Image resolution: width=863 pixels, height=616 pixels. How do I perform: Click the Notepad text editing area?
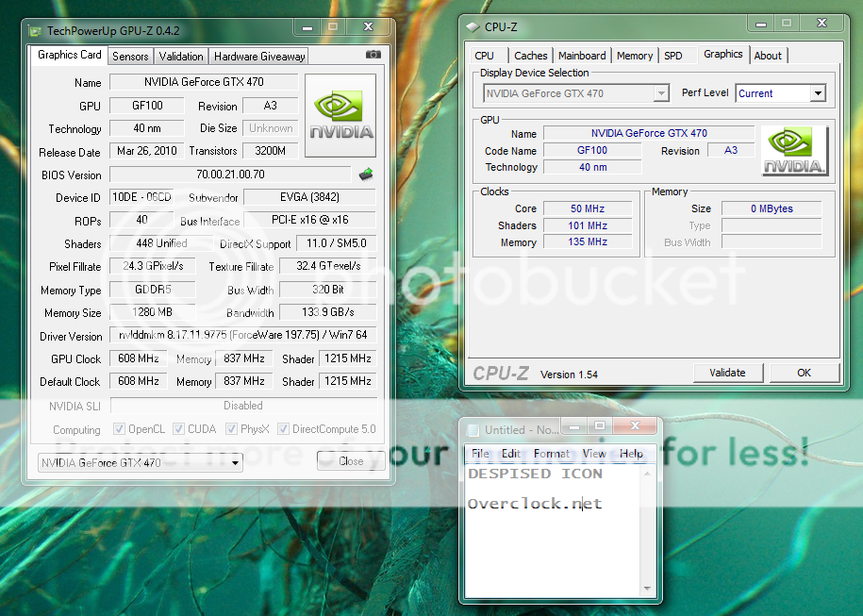point(553,531)
